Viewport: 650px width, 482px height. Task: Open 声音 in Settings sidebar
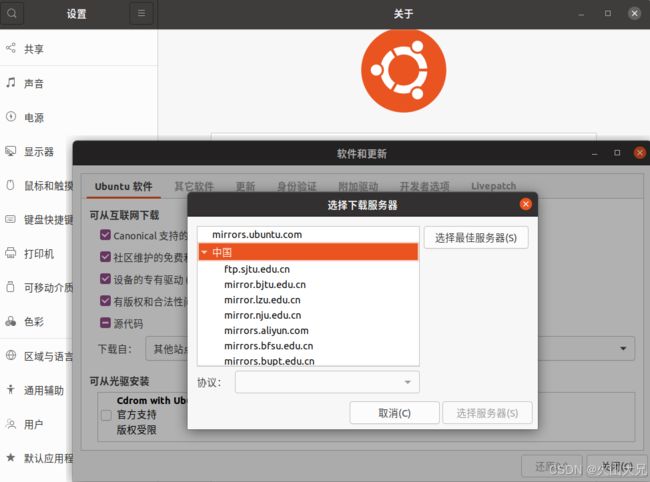pos(78,83)
